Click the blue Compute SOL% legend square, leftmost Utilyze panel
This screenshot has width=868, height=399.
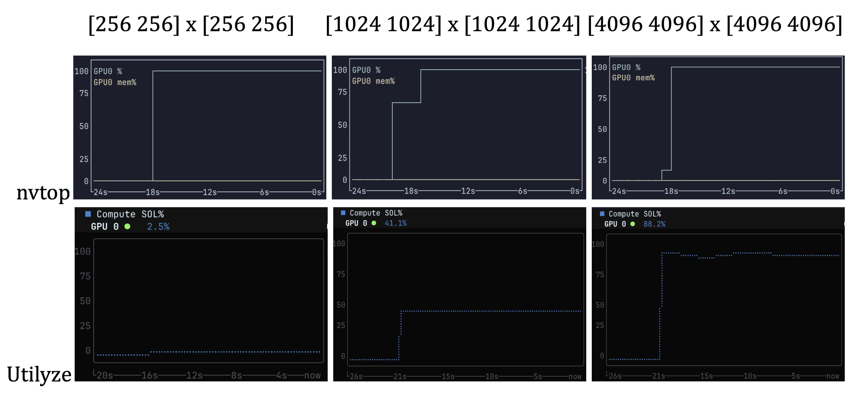click(88, 214)
